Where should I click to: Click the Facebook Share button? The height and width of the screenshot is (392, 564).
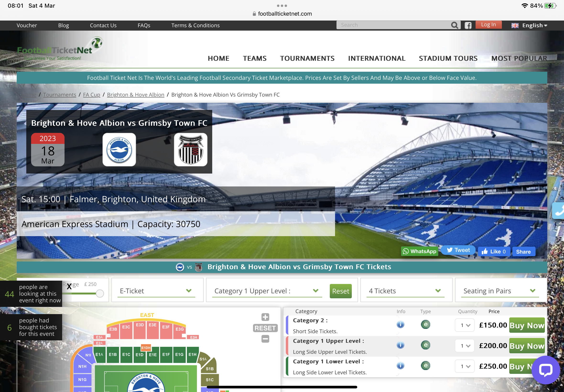click(523, 251)
